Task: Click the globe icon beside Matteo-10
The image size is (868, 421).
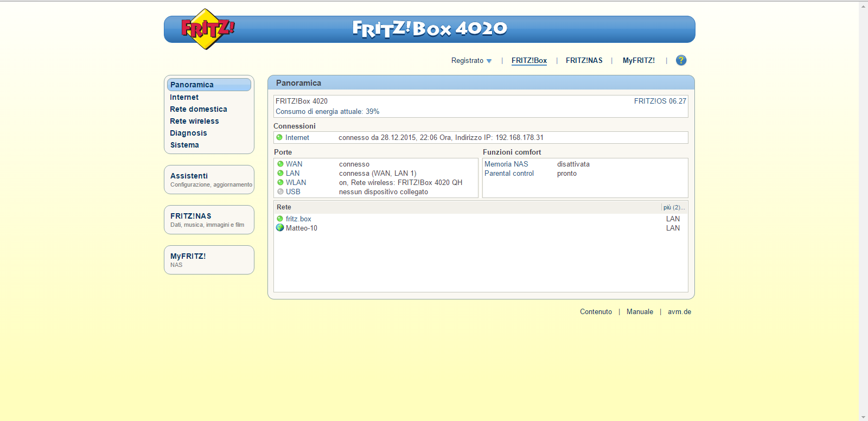Action: tap(280, 228)
